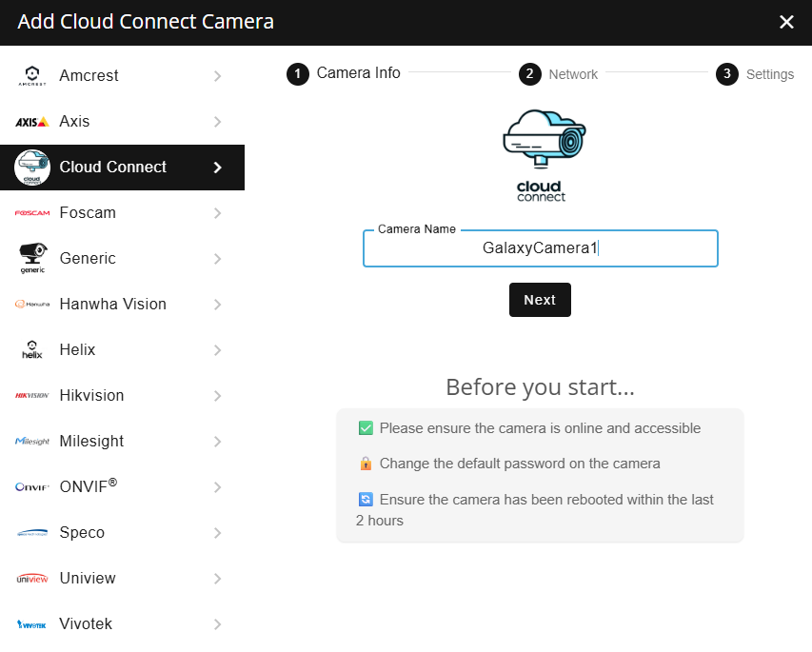812x652 pixels.
Task: Click the ONVIF logo icon
Action: point(32,487)
